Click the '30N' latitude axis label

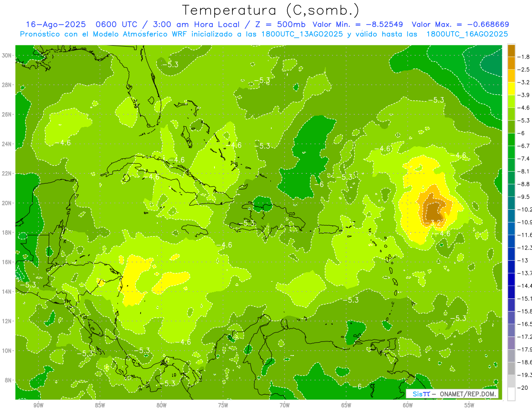8,55
